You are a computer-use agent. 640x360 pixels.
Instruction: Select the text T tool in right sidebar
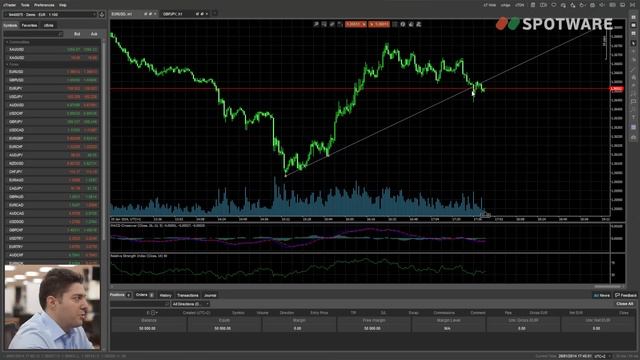[633, 118]
